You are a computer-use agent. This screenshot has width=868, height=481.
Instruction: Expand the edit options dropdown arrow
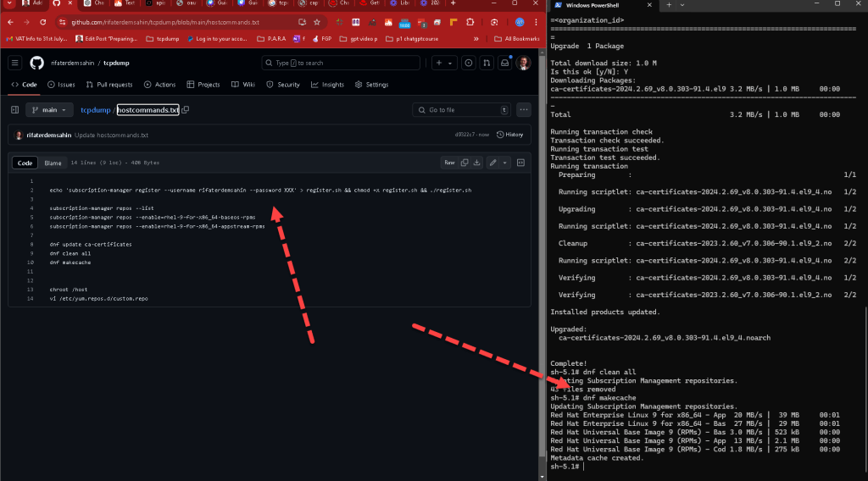505,163
